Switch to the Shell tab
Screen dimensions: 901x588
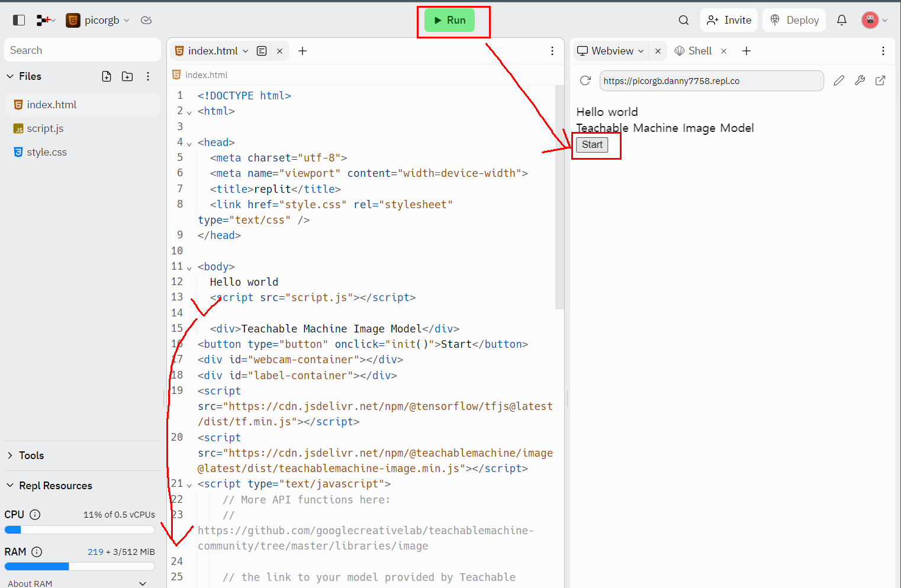[693, 51]
